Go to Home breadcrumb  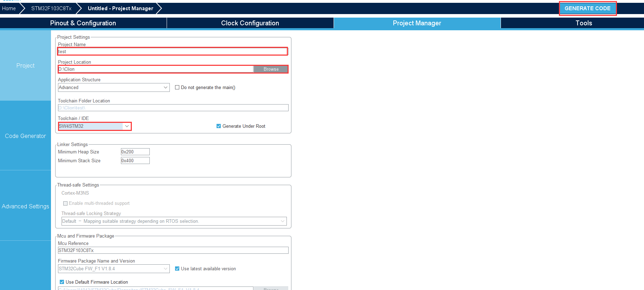pos(9,8)
